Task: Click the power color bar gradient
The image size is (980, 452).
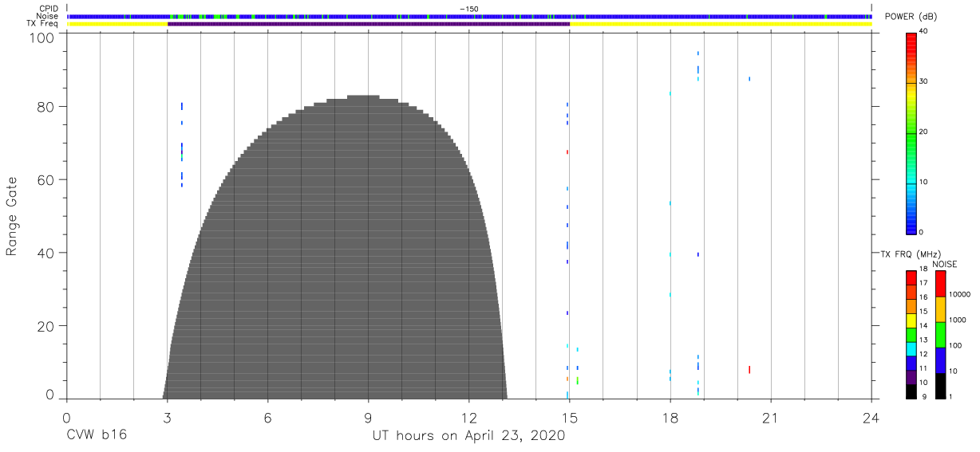Action: tap(911, 132)
